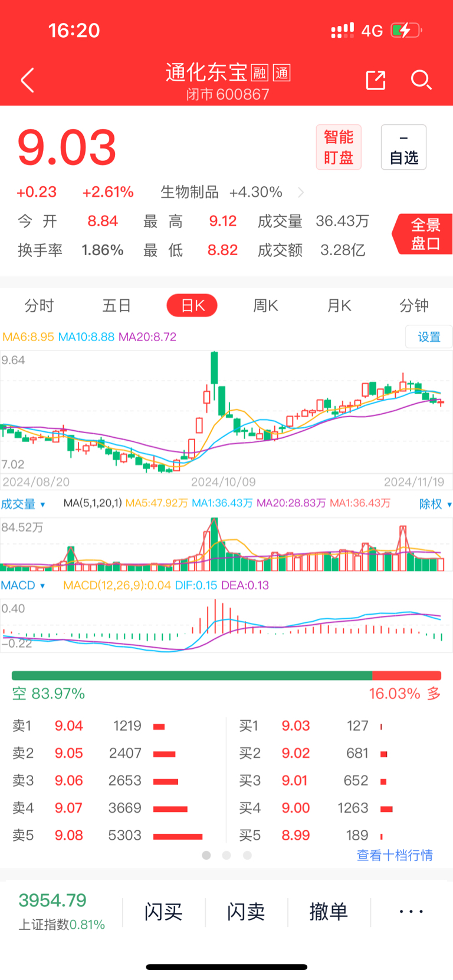
Task: Select 卖5 price 9.08
Action: click(69, 836)
